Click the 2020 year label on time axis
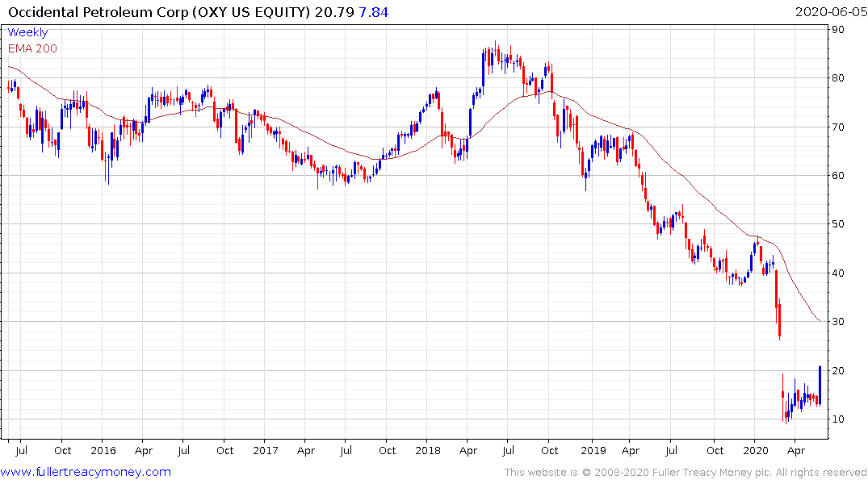Screen dimensions: 868x484 point(756,450)
